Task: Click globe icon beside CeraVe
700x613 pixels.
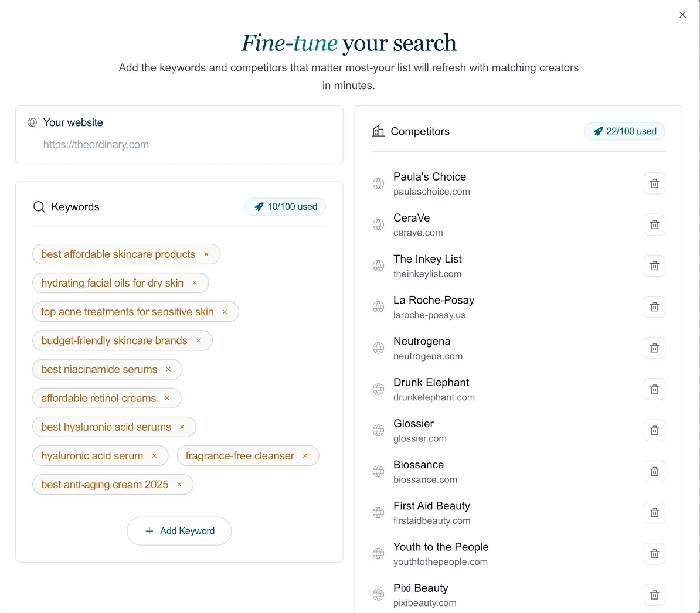Action: pos(378,224)
